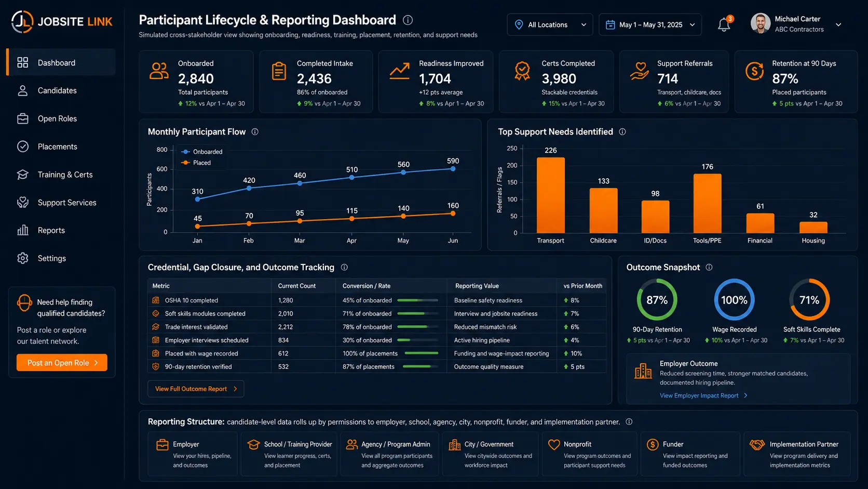
Task: Select the Soft skills modules completed row
Action: [x=377, y=314]
